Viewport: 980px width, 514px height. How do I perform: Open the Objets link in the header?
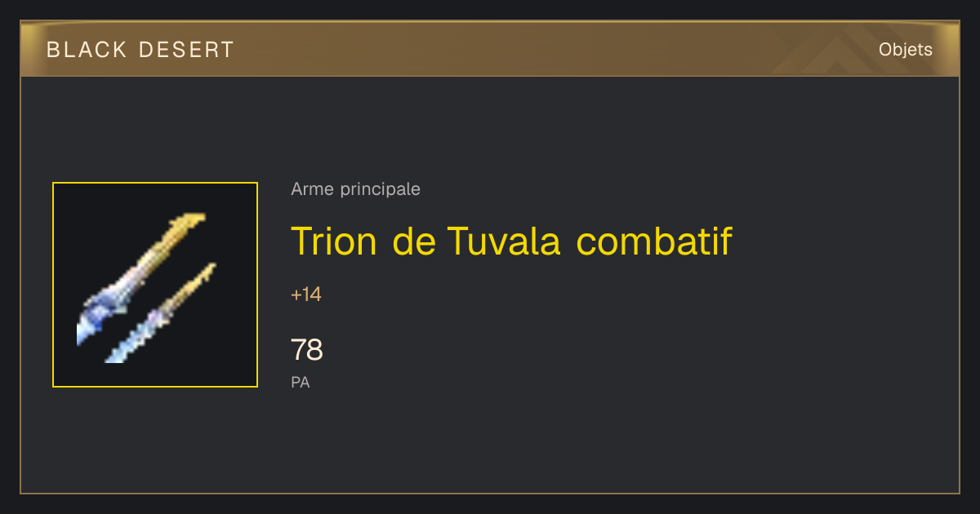906,50
